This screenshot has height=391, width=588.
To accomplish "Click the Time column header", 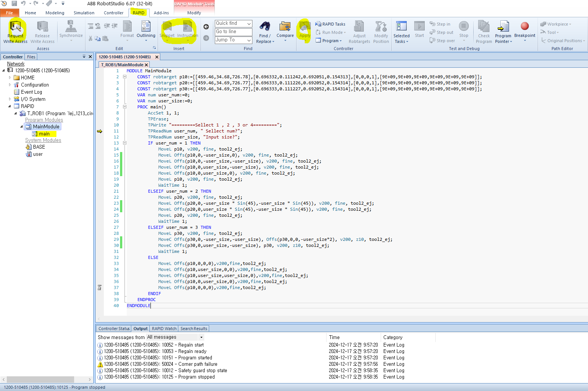I will tap(354, 337).
